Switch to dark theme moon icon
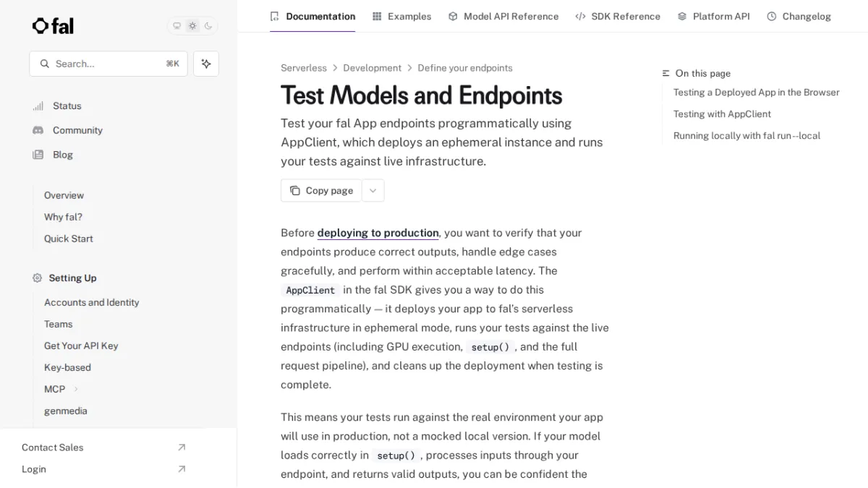The height and width of the screenshot is (488, 868). [208, 26]
